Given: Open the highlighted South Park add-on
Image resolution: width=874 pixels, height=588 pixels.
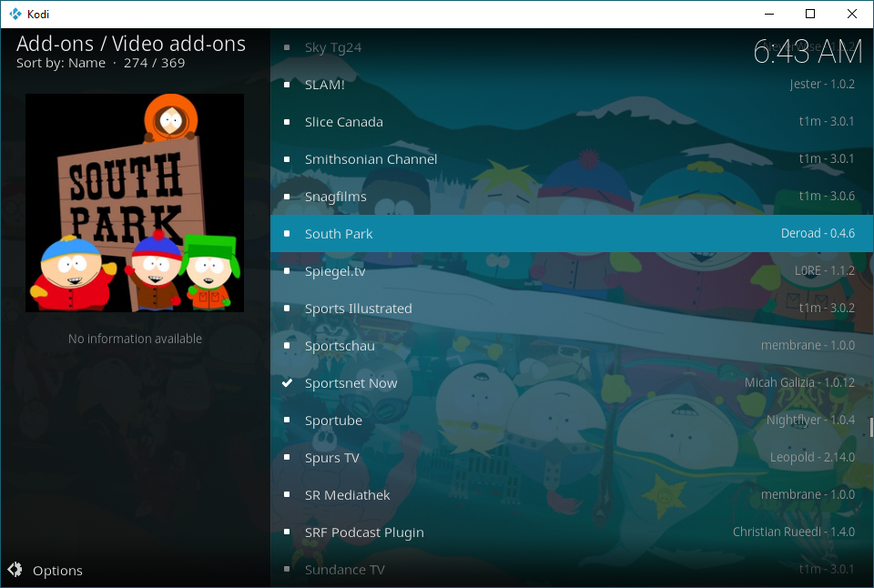Looking at the screenshot, I should coord(572,234).
